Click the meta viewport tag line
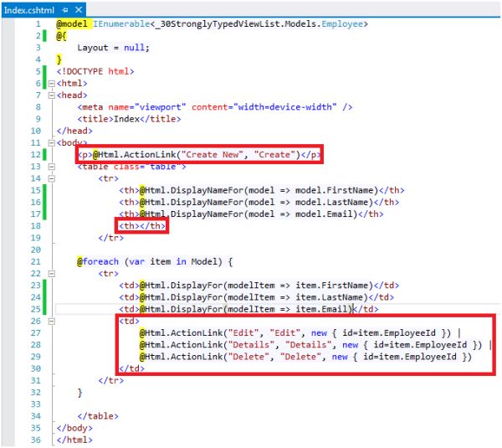The image size is (502, 448). pos(215,107)
